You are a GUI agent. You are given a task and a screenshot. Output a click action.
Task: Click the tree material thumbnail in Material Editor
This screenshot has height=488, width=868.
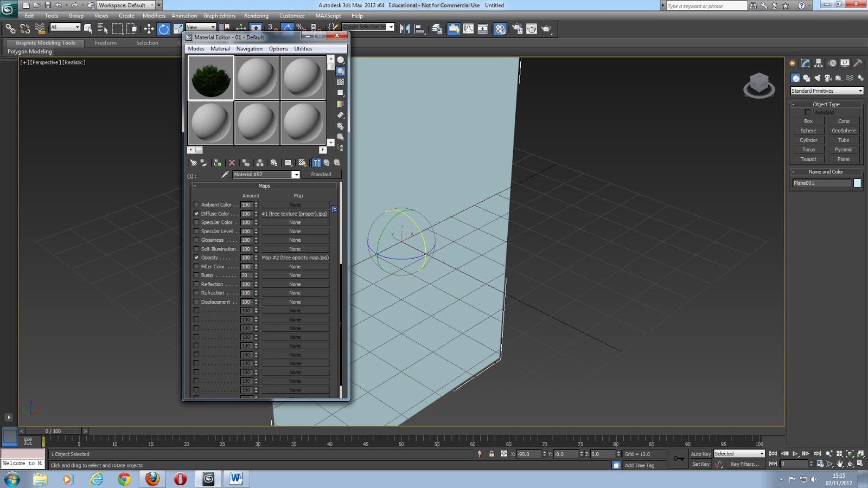210,76
